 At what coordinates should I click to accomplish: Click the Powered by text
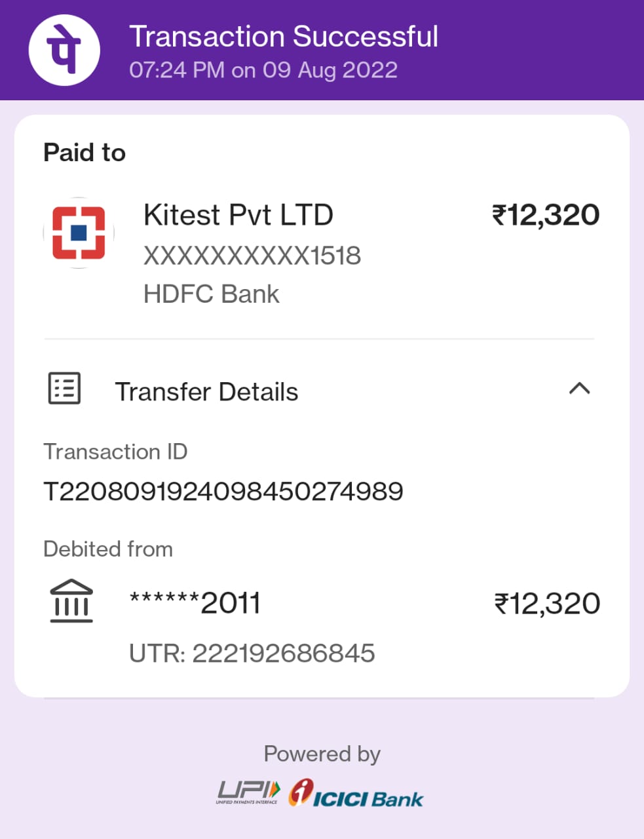(x=322, y=754)
